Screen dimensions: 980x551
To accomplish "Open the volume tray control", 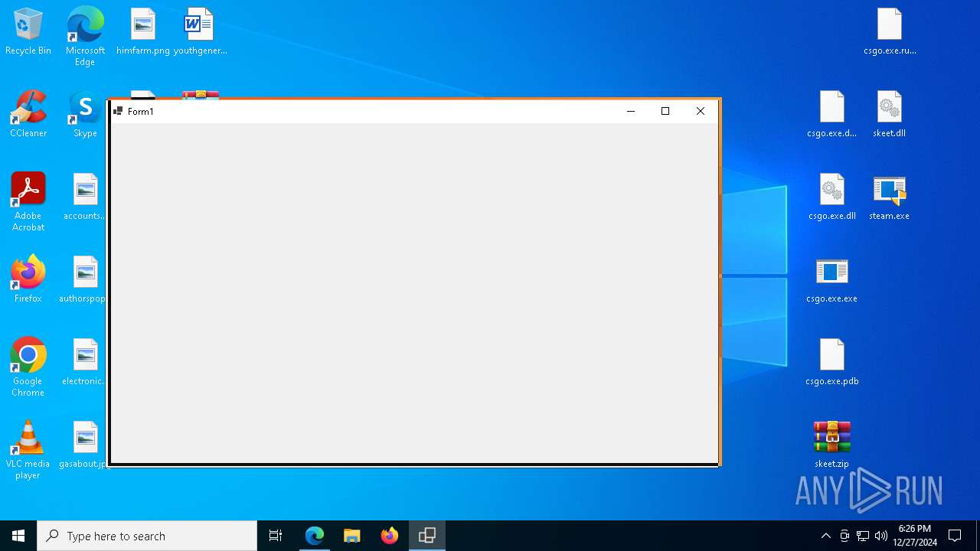I will tap(881, 536).
